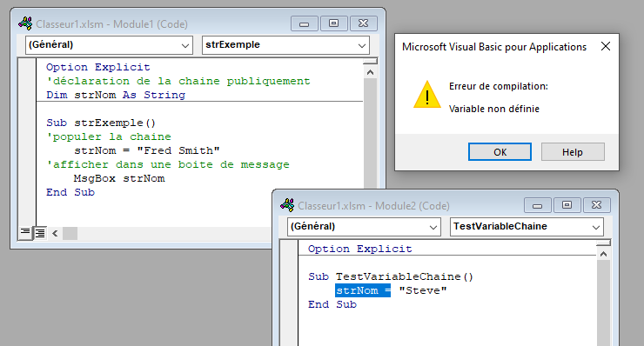This screenshot has height=346, width=644.
Task: Click "Variable non définie" message text
Action: [494, 109]
